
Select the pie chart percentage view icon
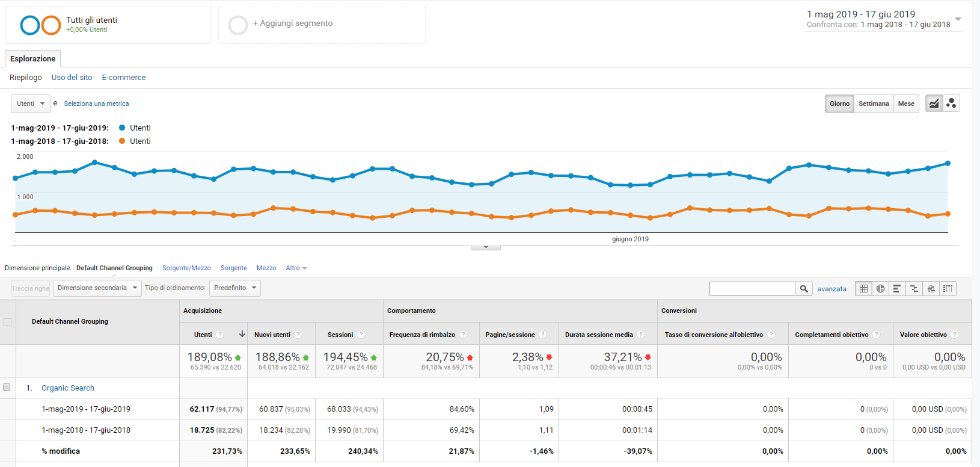click(x=880, y=289)
